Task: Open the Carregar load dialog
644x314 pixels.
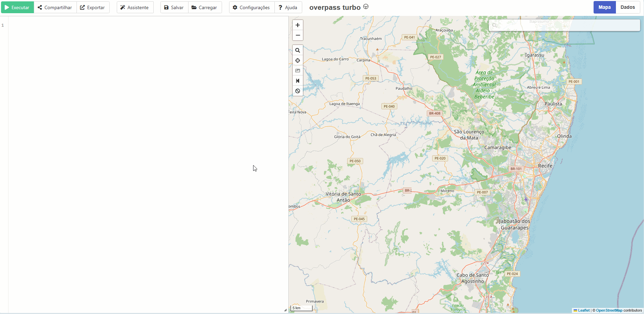Action: 204,7
